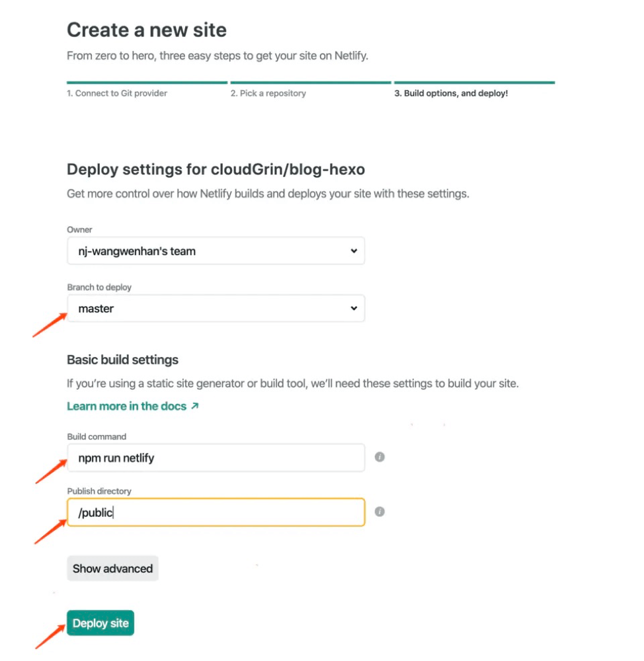Click inside the Publish directory /public field
644x661 pixels.
click(216, 512)
